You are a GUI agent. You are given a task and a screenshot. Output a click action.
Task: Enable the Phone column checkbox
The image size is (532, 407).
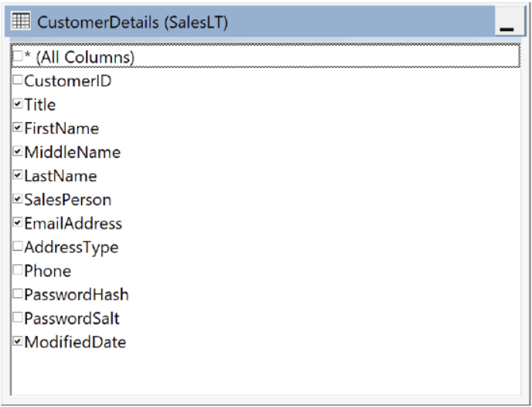18,270
